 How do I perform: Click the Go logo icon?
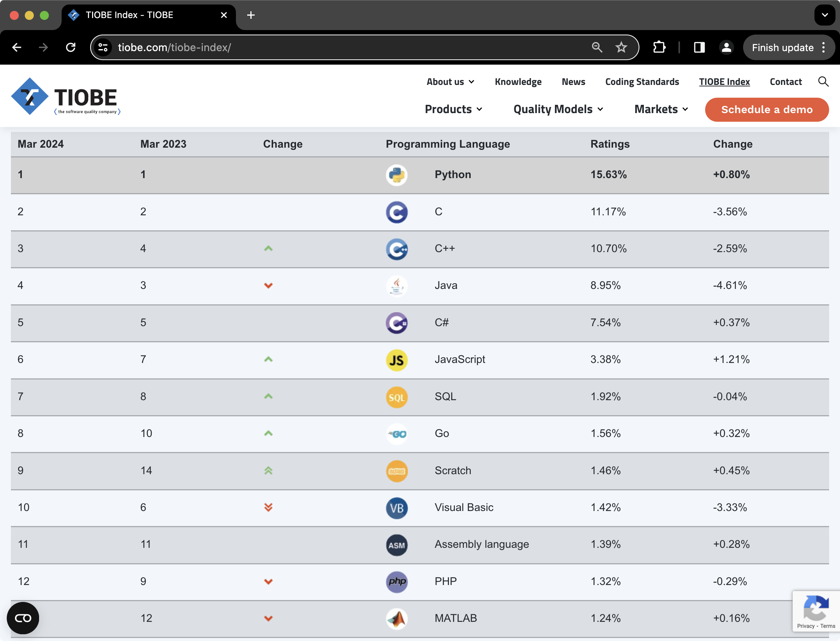coord(397,434)
